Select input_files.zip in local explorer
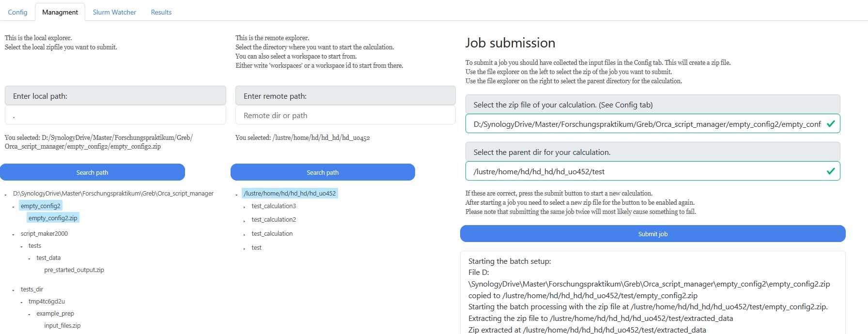Screen dimensions: 868x334 coord(62,326)
